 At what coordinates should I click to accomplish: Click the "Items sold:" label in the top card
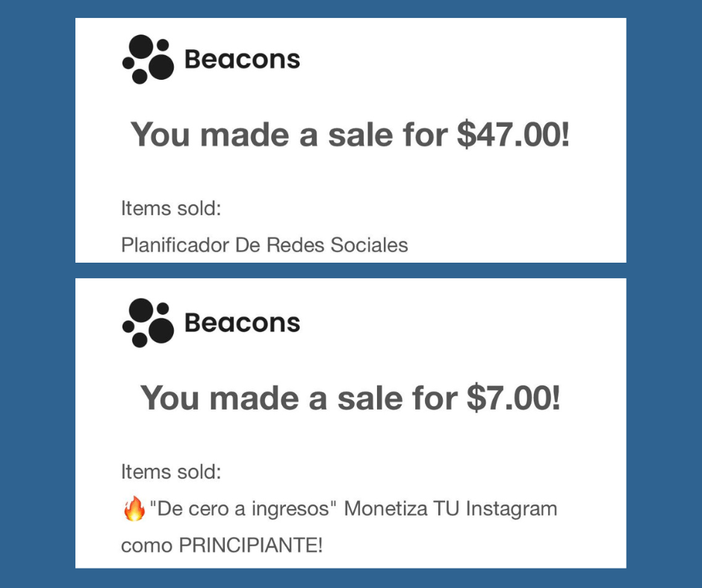(171, 208)
